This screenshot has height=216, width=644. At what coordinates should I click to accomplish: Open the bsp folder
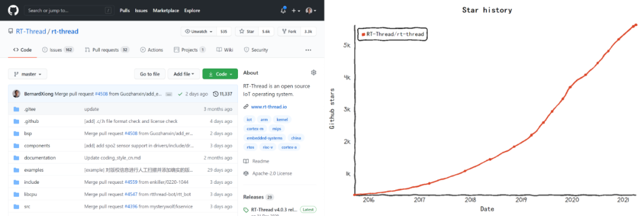click(28, 134)
